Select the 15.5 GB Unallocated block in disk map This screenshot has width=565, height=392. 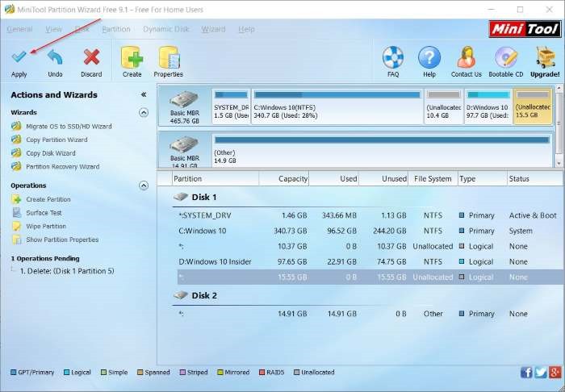coord(533,106)
